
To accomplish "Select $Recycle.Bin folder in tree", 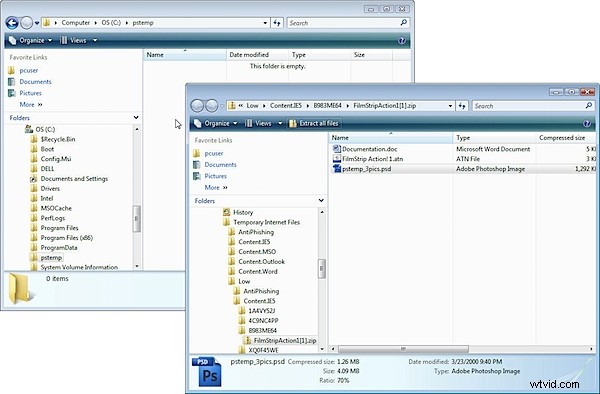I will pyautogui.click(x=58, y=139).
